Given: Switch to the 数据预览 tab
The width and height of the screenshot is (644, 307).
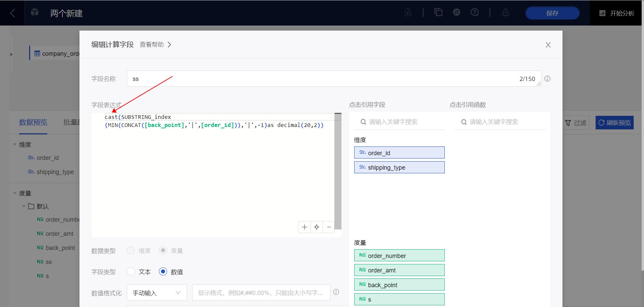Looking at the screenshot, I should [x=33, y=122].
